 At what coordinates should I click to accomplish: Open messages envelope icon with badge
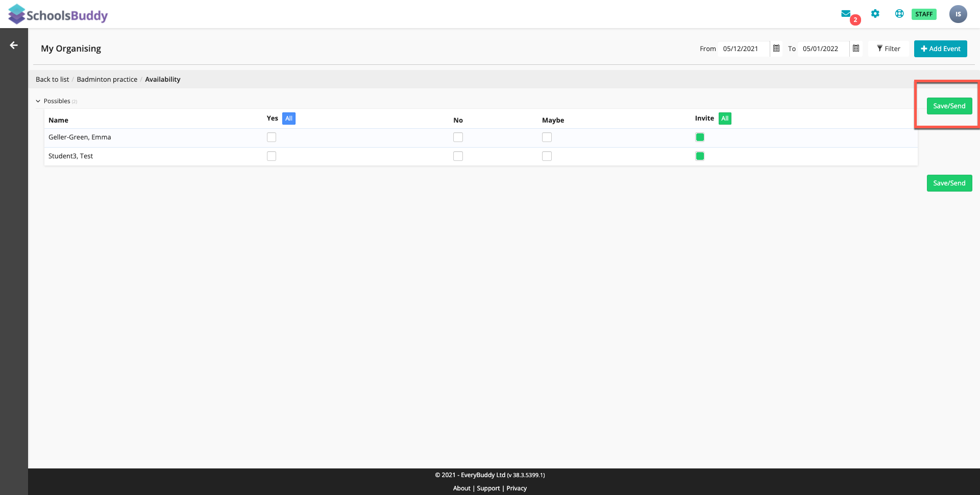847,15
